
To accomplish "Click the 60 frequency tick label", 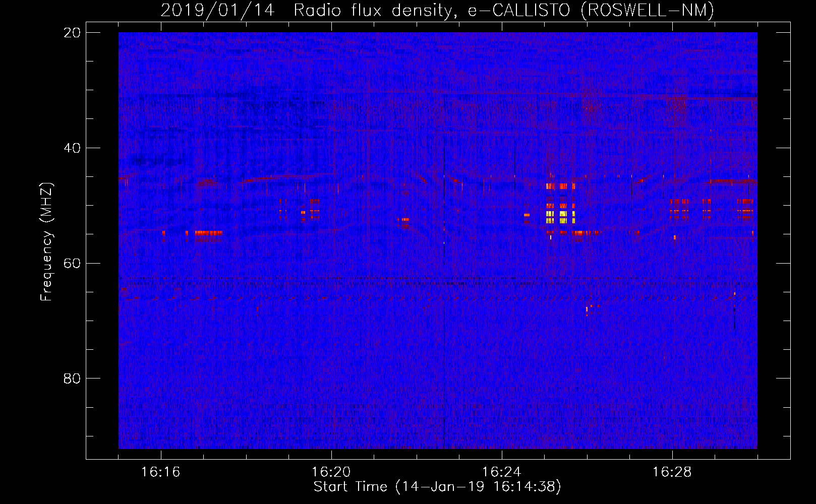I will 72,264.
